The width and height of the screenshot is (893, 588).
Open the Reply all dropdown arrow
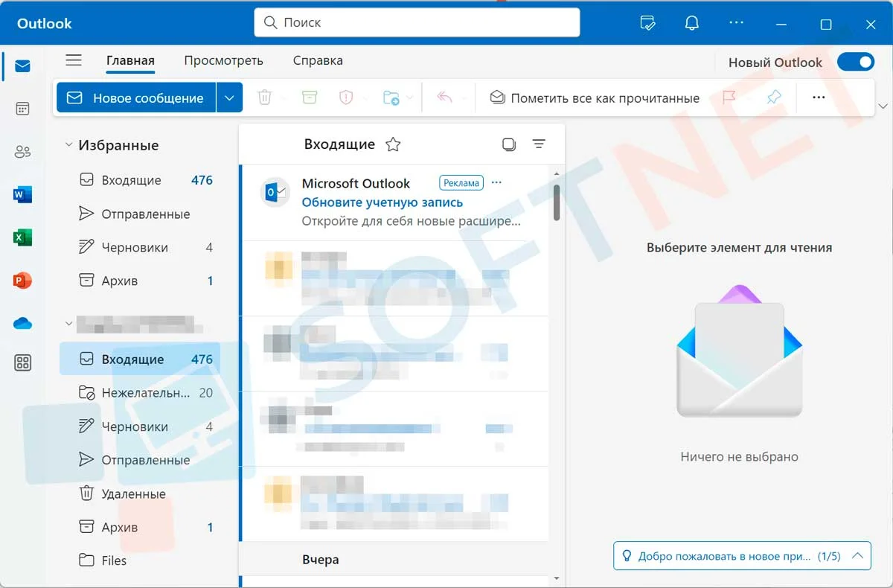(464, 98)
